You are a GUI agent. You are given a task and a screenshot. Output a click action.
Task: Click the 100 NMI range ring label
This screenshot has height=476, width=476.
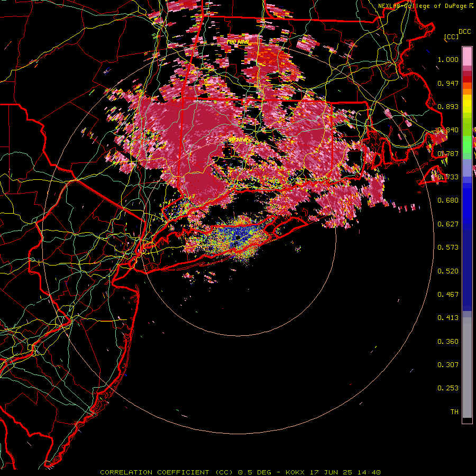click(238, 42)
